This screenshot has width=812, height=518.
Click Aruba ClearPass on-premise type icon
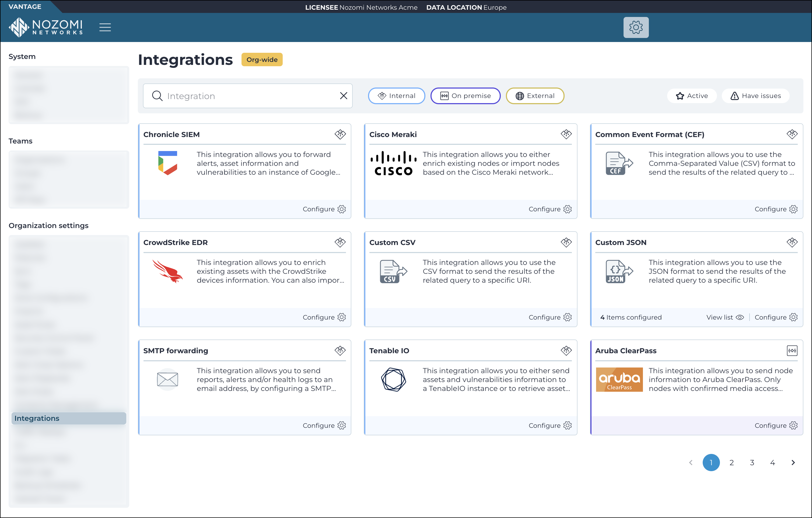coord(792,351)
